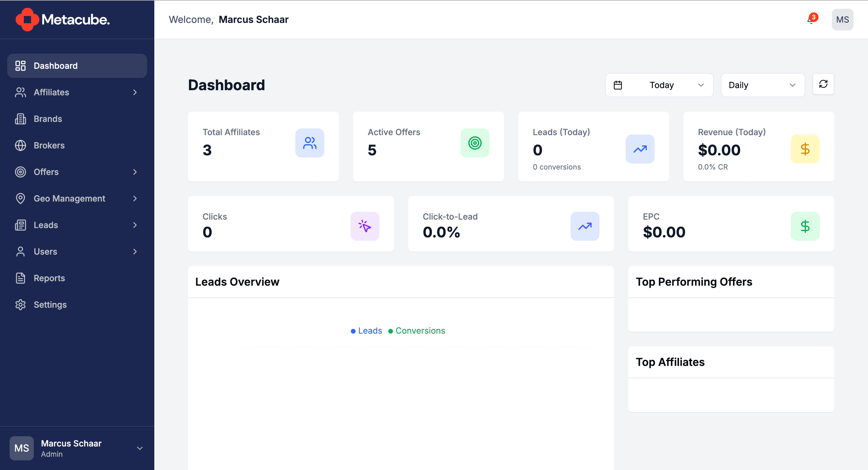Expand the Marcus Schaar account menu chevron
Image resolution: width=868 pixels, height=470 pixels.
pyautogui.click(x=140, y=448)
